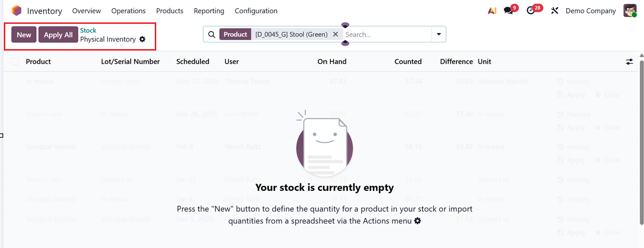The width and height of the screenshot is (644, 248).
Task: Open the Operations menu
Action: [129, 10]
